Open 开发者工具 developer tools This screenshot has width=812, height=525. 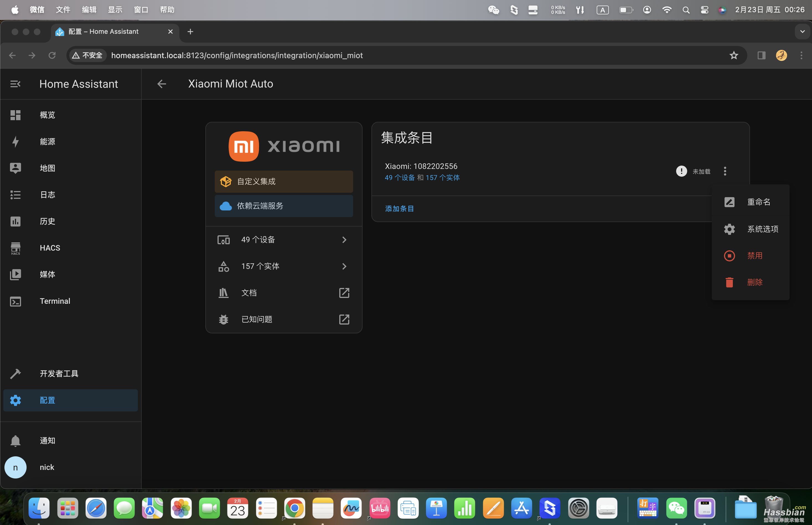(71, 374)
